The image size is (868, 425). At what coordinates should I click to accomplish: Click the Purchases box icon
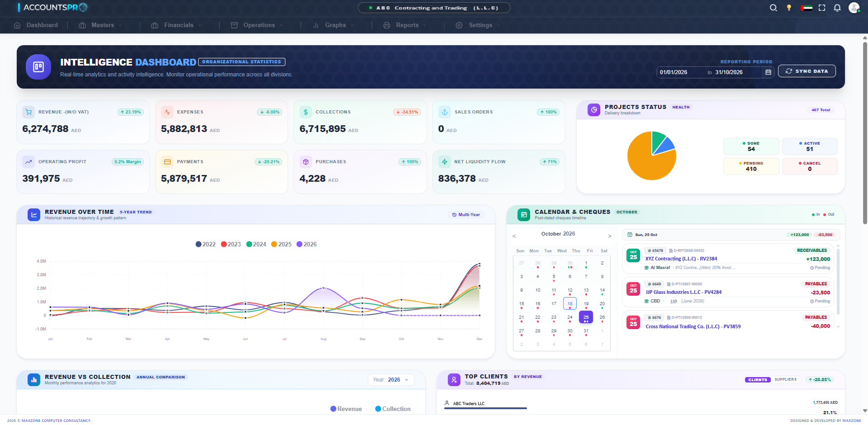tap(306, 162)
